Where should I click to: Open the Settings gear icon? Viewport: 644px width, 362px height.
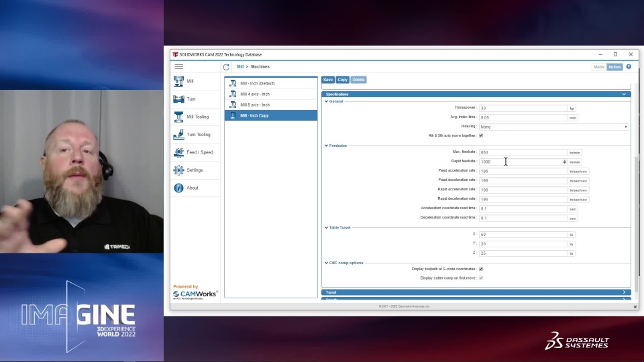(x=178, y=170)
